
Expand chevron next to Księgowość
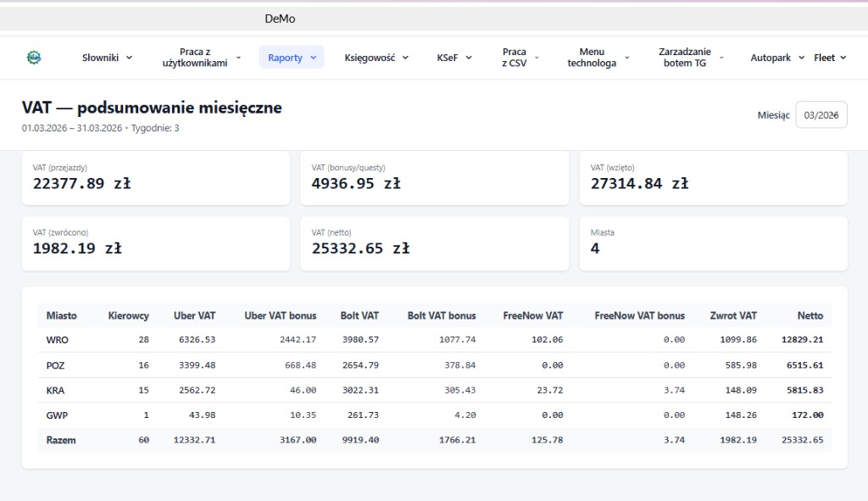(x=405, y=58)
